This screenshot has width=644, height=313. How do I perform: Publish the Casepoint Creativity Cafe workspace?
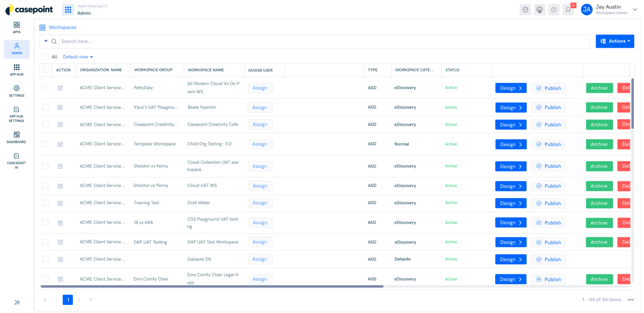(548, 124)
